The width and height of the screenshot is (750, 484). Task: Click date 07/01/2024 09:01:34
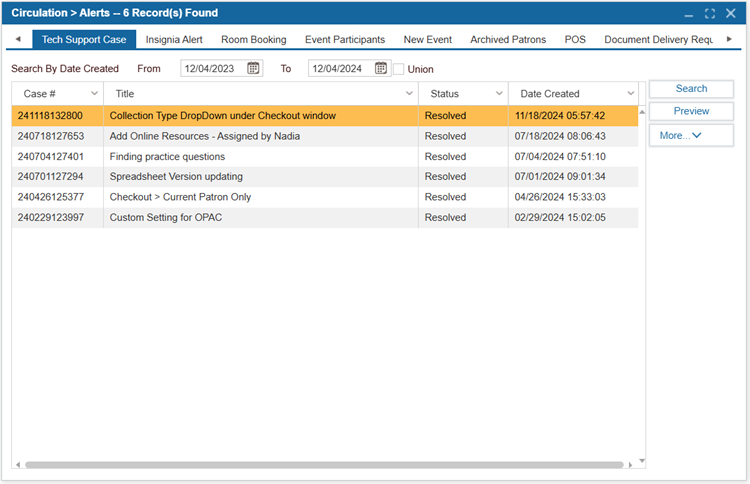pos(560,176)
